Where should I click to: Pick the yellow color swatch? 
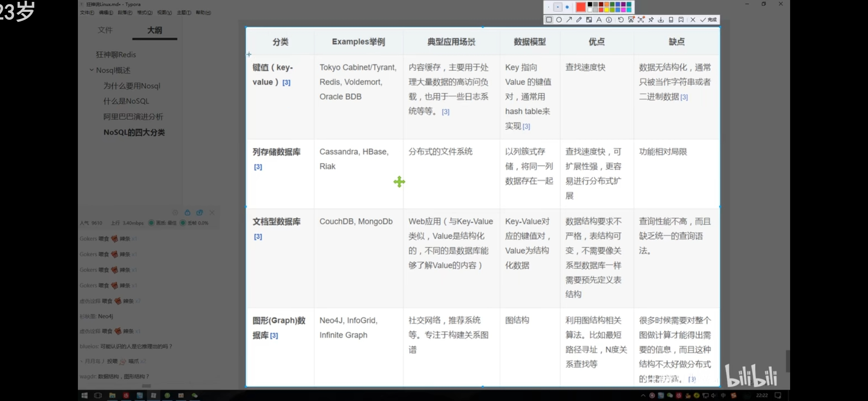pyautogui.click(x=607, y=10)
